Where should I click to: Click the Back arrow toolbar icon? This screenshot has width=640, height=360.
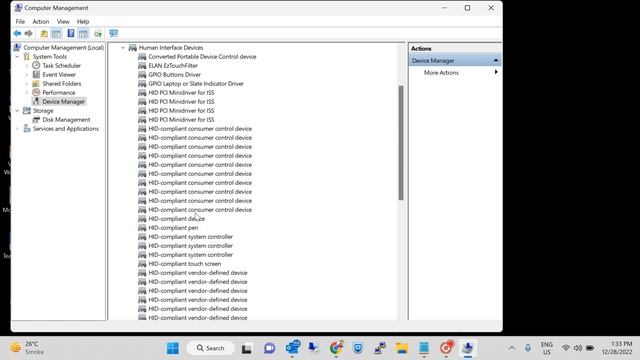(17, 33)
